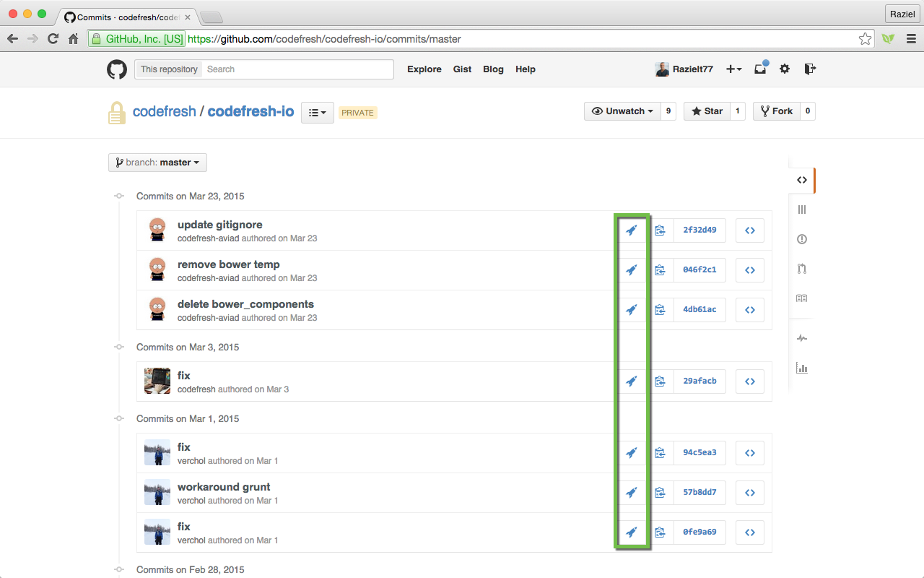Open the codefresh organization link
The image size is (924, 578).
(x=165, y=112)
